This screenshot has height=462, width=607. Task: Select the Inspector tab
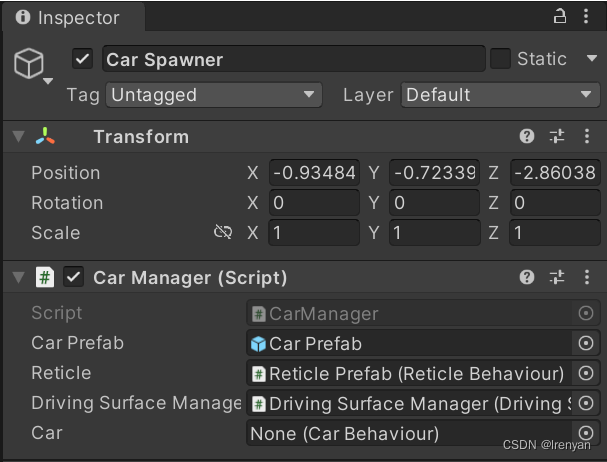coord(68,18)
